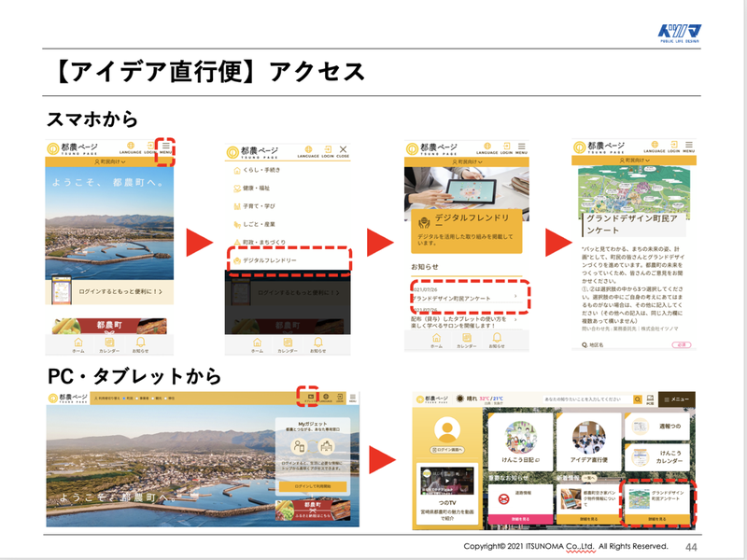Select 子育て・学び in the open menu
The width and height of the screenshot is (747, 560).
(254, 206)
